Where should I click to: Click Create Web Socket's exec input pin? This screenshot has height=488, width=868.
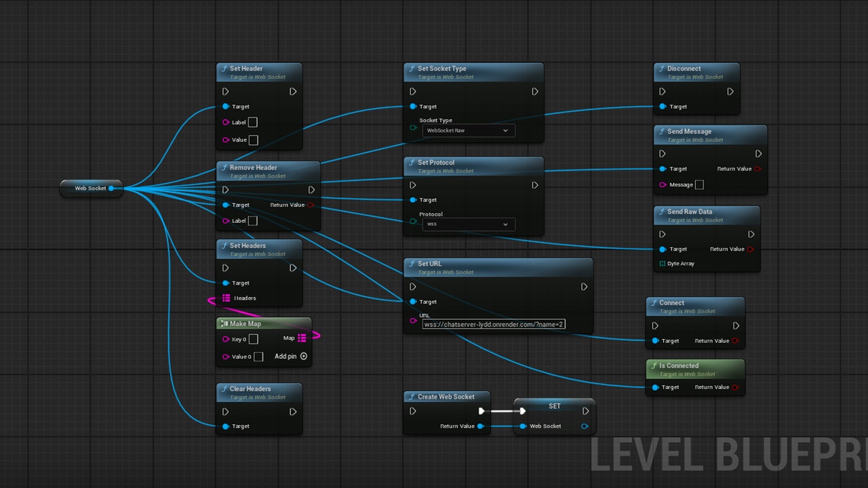click(413, 411)
